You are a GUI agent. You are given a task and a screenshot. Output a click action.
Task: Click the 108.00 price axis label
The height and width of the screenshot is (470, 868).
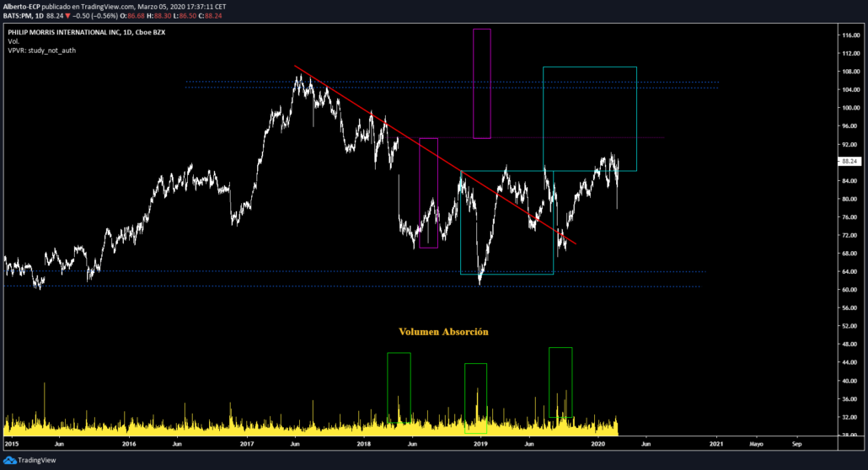point(851,72)
